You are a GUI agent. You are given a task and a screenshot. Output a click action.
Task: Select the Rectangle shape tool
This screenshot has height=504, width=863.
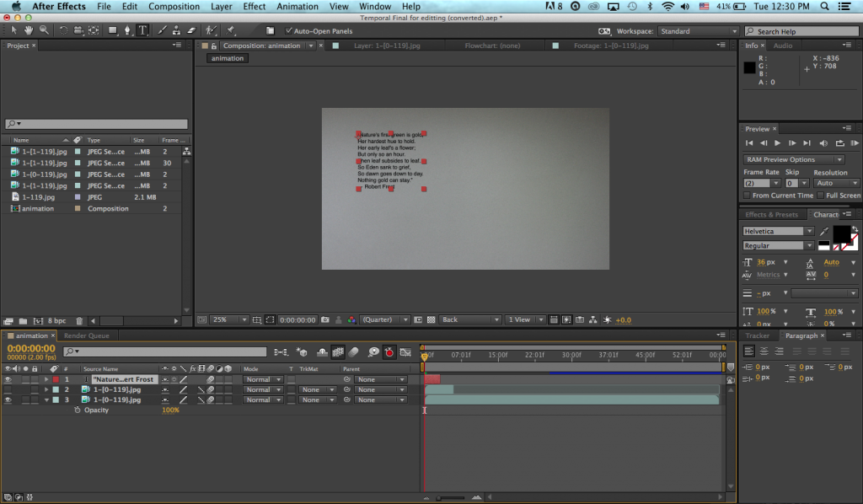tap(112, 30)
